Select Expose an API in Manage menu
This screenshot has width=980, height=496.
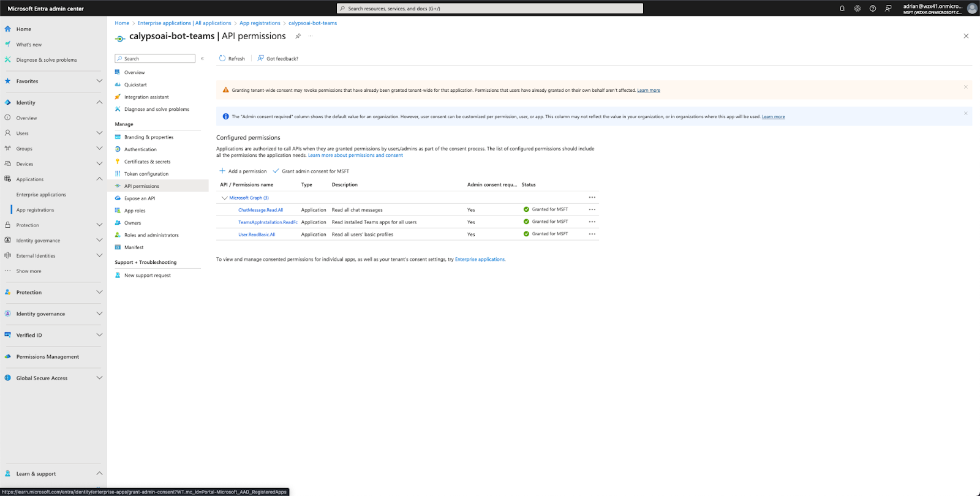[x=140, y=198]
